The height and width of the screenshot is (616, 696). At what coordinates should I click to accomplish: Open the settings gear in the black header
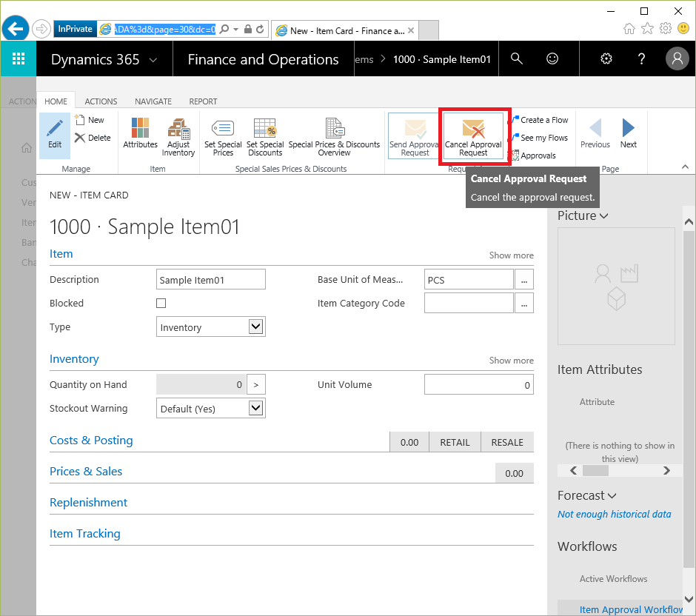(x=606, y=58)
